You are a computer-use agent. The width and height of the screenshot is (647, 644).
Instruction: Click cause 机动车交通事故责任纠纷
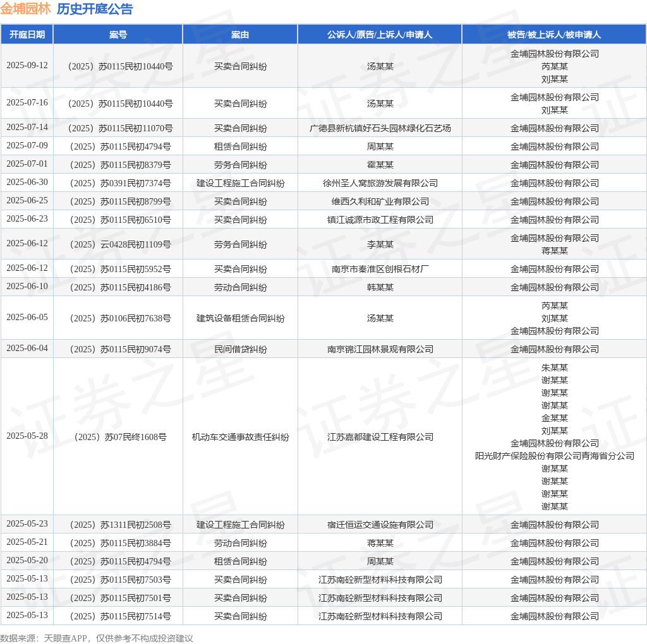tap(240, 437)
